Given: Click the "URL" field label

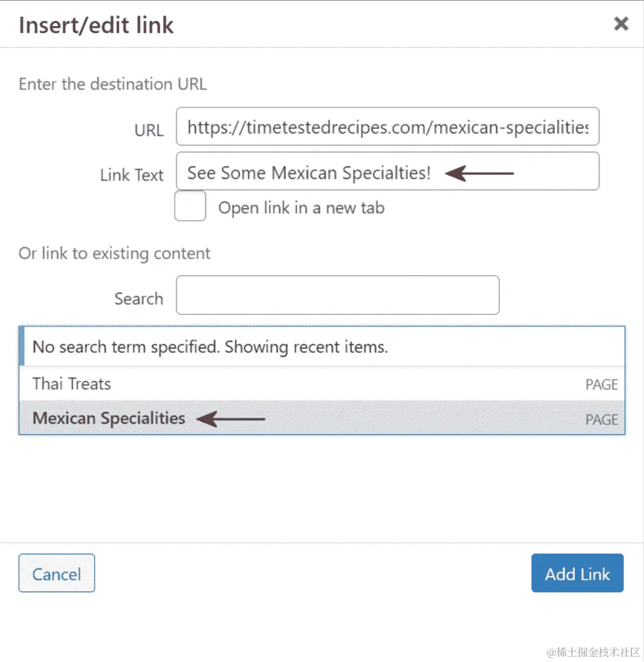Looking at the screenshot, I should point(149,130).
